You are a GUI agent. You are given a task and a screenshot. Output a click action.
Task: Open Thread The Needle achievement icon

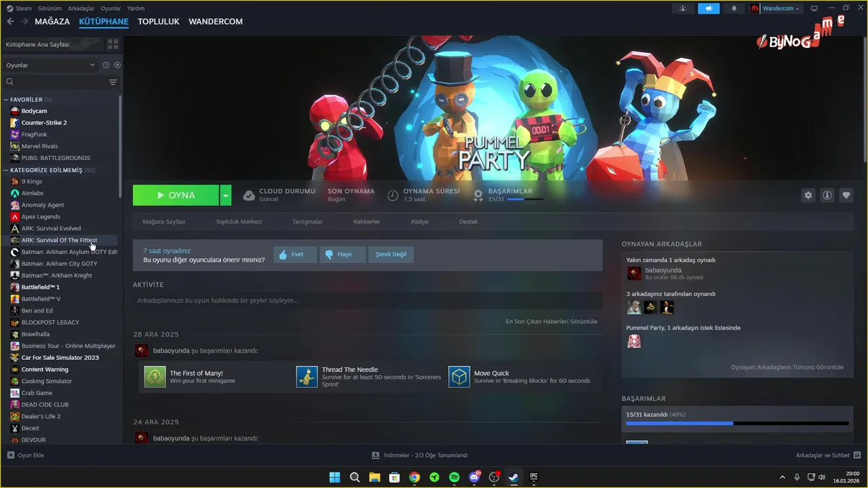pos(307,377)
